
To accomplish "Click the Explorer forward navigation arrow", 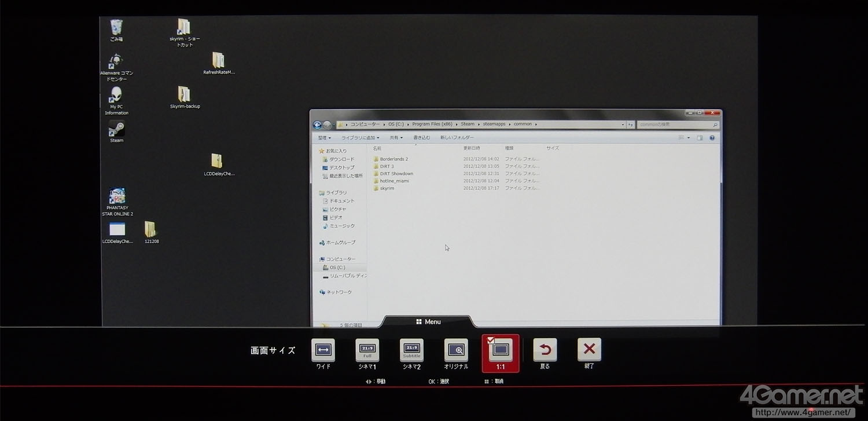I will [327, 125].
